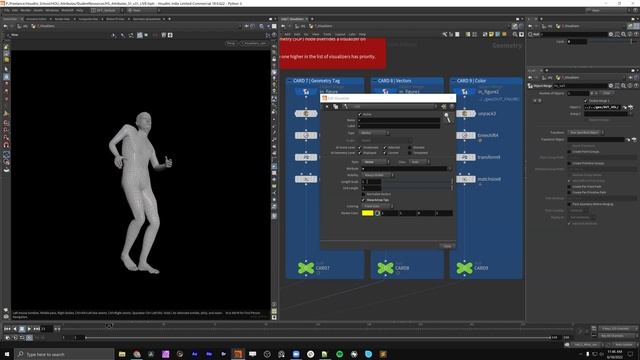Screen dimensions: 640x360
Task: Enable Pack Geometry Before Merging
Action: pyautogui.click(x=569, y=204)
